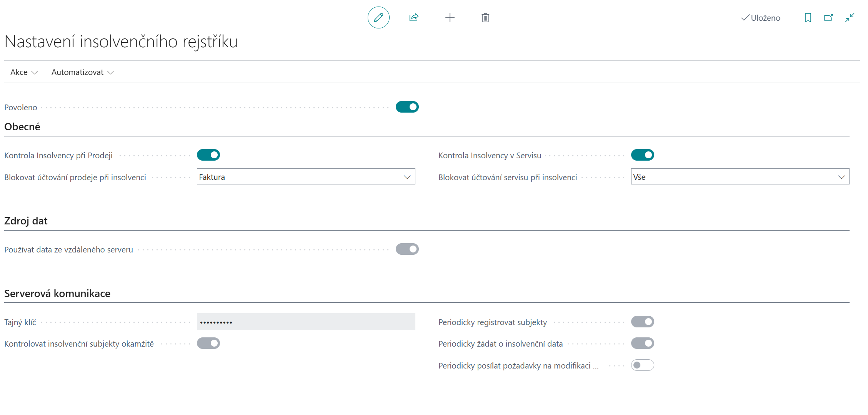Click the plus icon to create new
The height and width of the screenshot is (415, 868).
[x=450, y=18]
